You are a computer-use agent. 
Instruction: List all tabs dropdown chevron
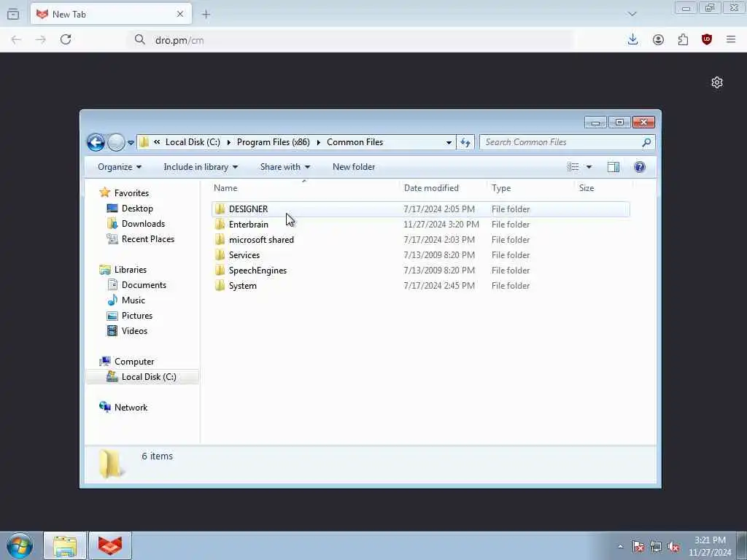(x=632, y=14)
